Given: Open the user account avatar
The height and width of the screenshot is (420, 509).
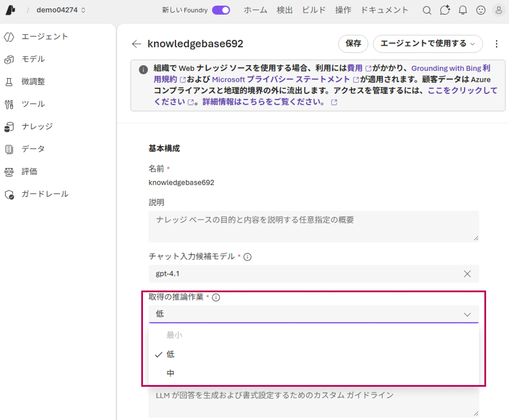Looking at the screenshot, I should tap(499, 10).
